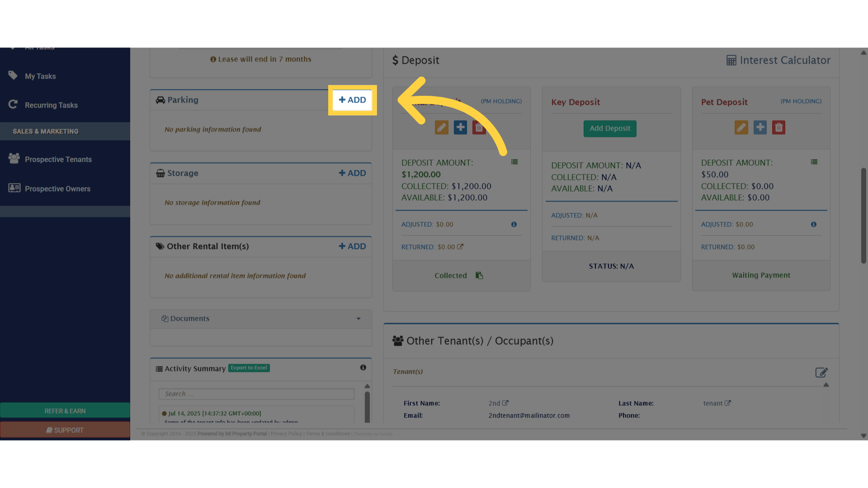Add a Storage item
868x488 pixels.
coord(353,173)
